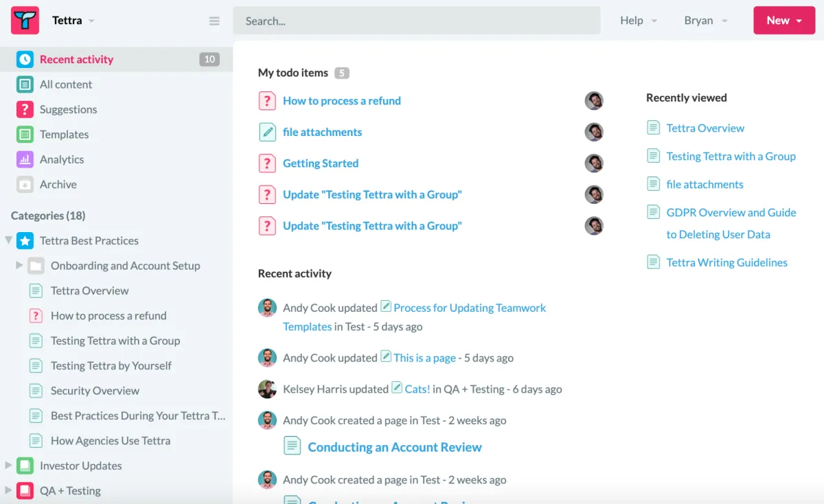Click the Tettra logo icon

point(25,21)
